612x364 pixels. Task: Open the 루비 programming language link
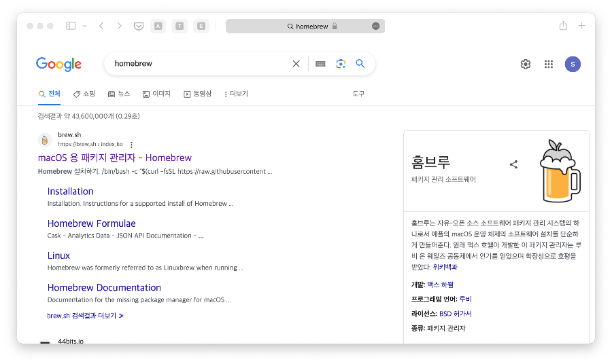[466, 299]
